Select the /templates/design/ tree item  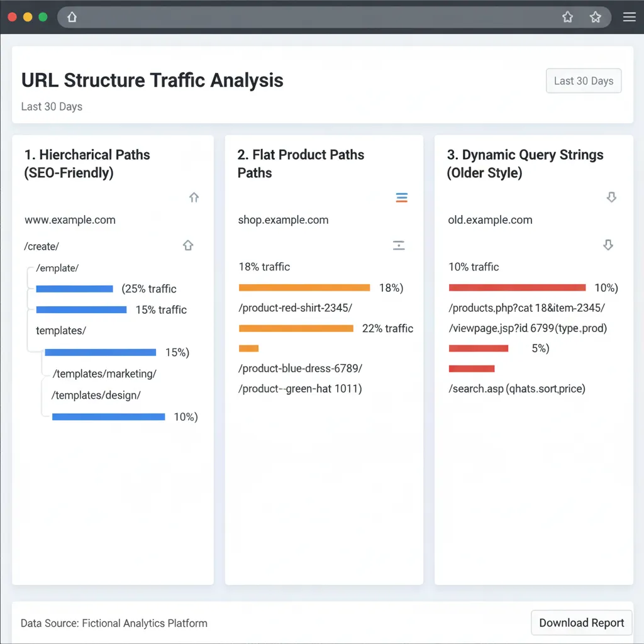point(96,395)
